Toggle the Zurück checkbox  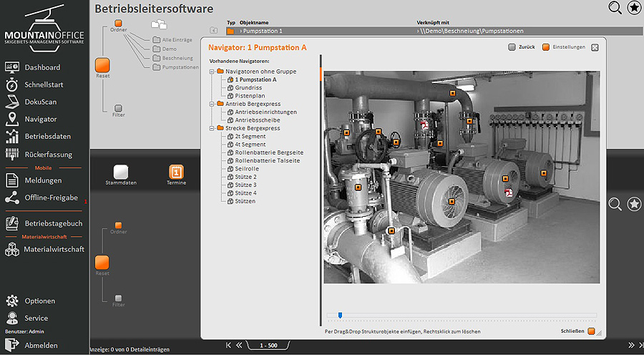511,47
